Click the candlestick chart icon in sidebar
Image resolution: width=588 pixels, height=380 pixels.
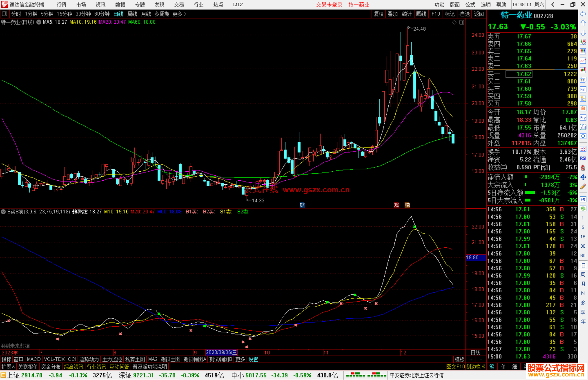[583, 70]
